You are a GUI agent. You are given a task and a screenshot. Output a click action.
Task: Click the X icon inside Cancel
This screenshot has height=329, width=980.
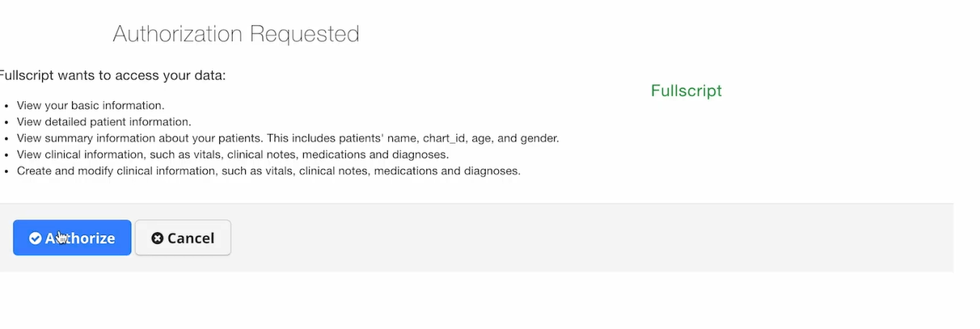[x=158, y=238]
